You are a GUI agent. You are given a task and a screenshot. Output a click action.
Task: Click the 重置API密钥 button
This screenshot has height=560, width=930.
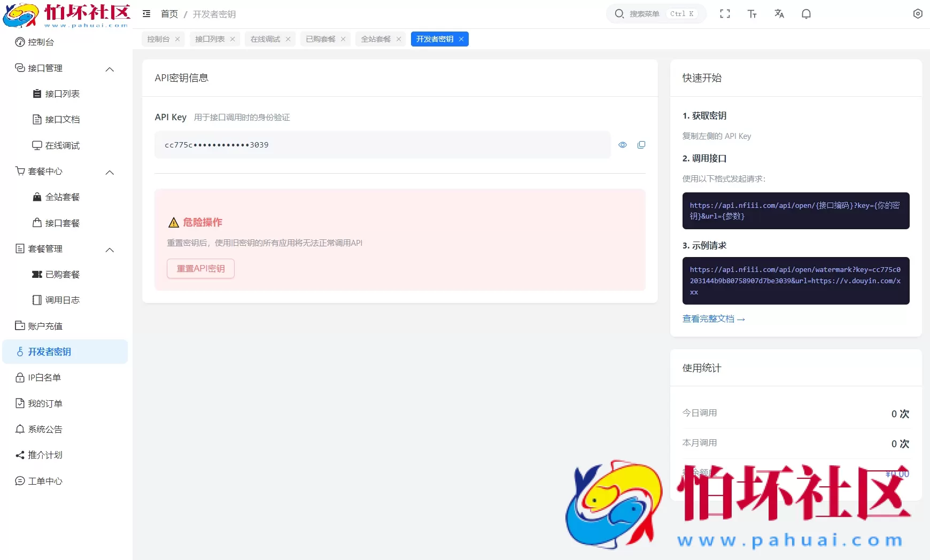click(200, 268)
